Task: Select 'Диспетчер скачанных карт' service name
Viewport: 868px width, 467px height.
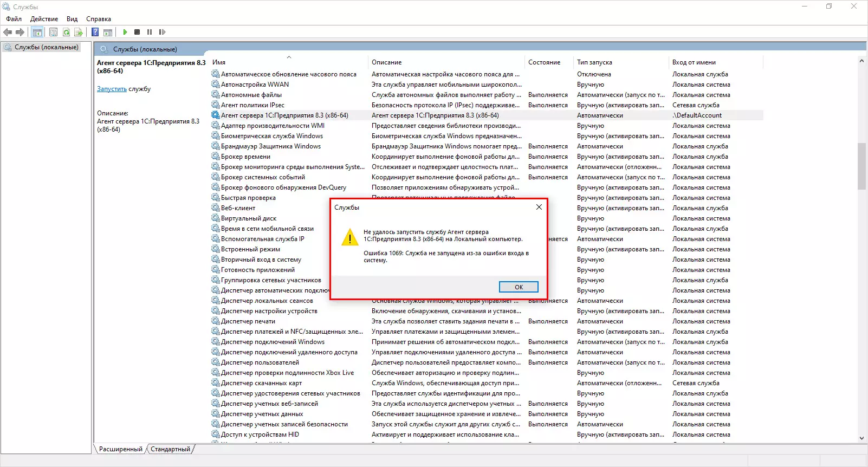Action: [x=261, y=383]
